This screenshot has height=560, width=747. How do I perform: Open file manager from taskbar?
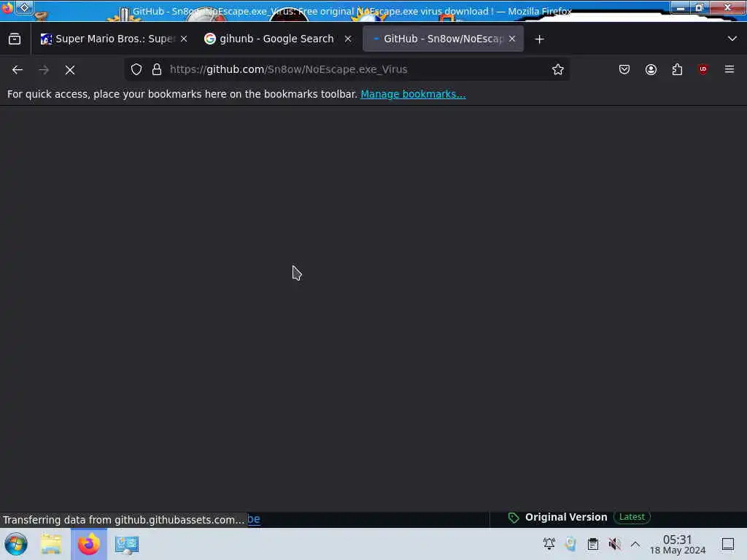pyautogui.click(x=51, y=544)
